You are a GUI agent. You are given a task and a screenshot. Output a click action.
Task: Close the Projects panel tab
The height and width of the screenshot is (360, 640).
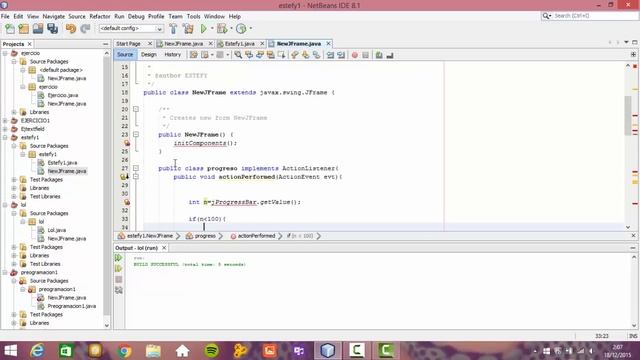(29, 44)
